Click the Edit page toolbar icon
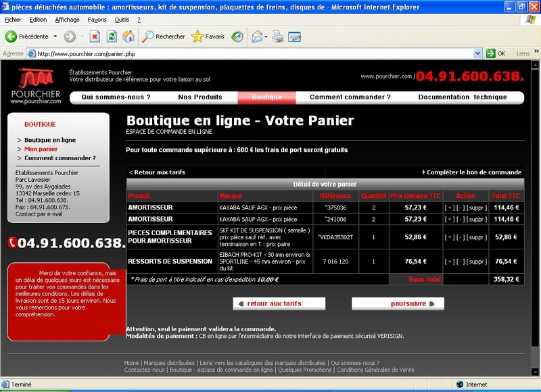541x392 pixels. (x=294, y=36)
